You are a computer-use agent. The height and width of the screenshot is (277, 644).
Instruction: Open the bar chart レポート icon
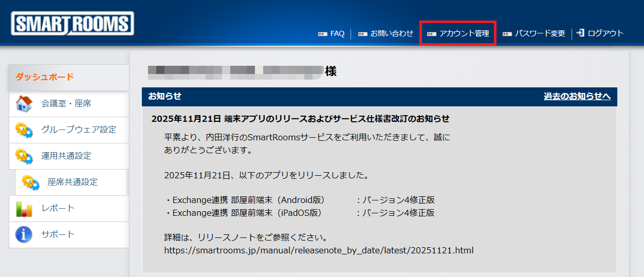click(24, 209)
